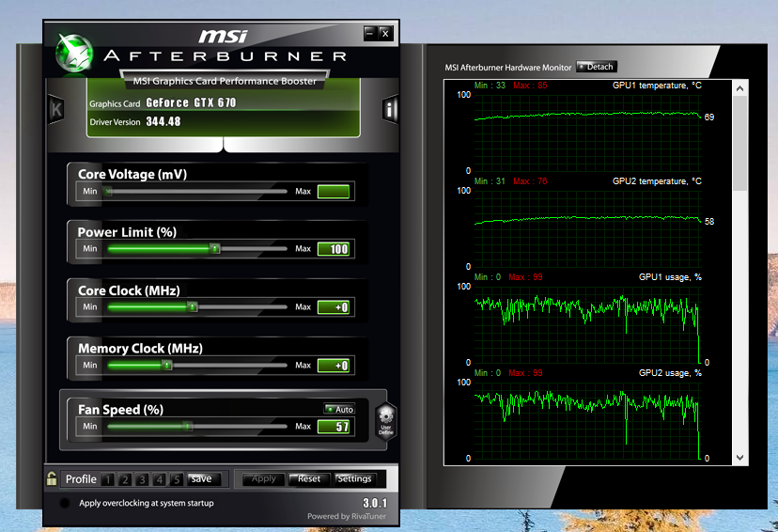Click the MSI Afterburner Hardware Monitor title

[x=508, y=68]
